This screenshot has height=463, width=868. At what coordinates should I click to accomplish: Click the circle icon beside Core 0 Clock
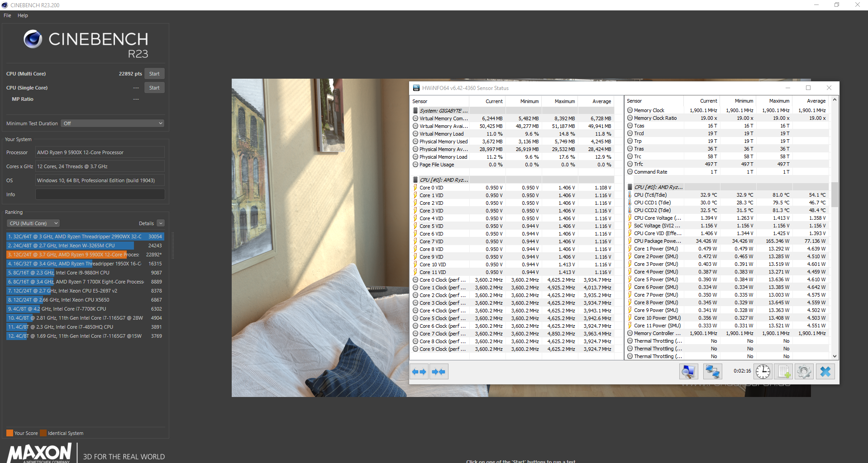tap(415, 280)
